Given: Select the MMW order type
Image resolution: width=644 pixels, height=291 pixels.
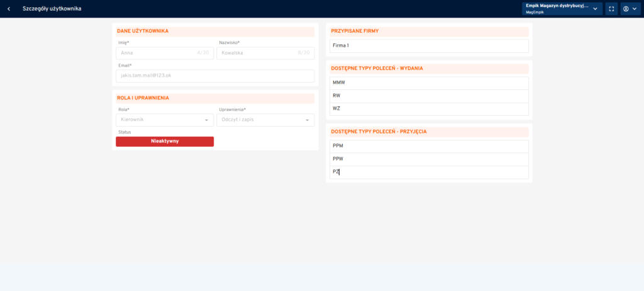Looking at the screenshot, I should [x=429, y=83].
